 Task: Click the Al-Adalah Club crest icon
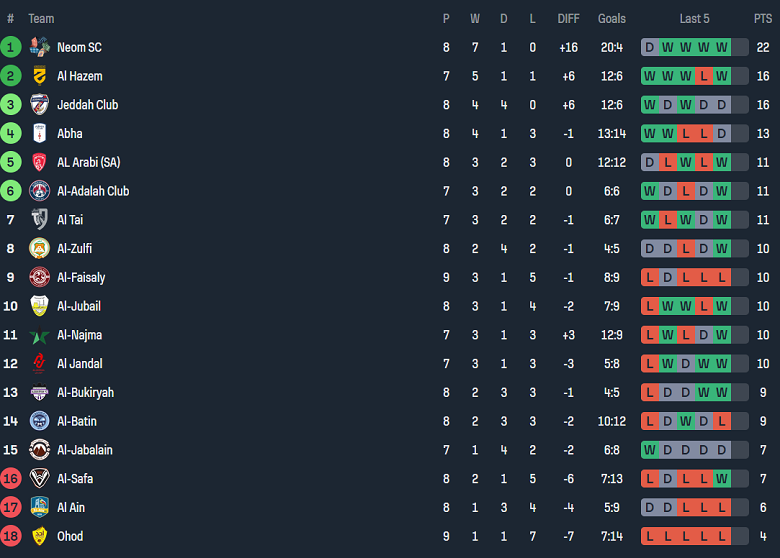tap(39, 191)
